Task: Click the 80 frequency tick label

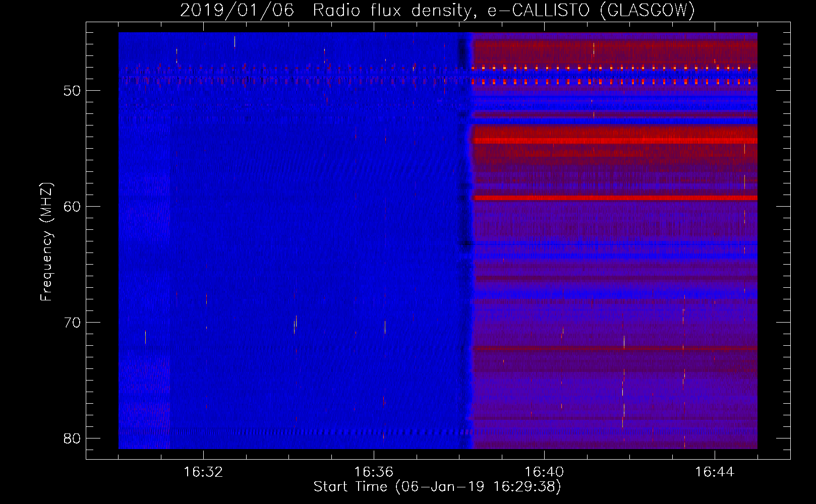Action: pyautogui.click(x=72, y=438)
